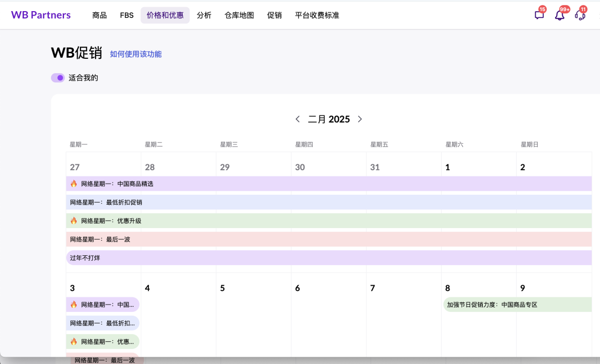Open the 分析 menu
The image size is (600, 364).
coord(204,16)
